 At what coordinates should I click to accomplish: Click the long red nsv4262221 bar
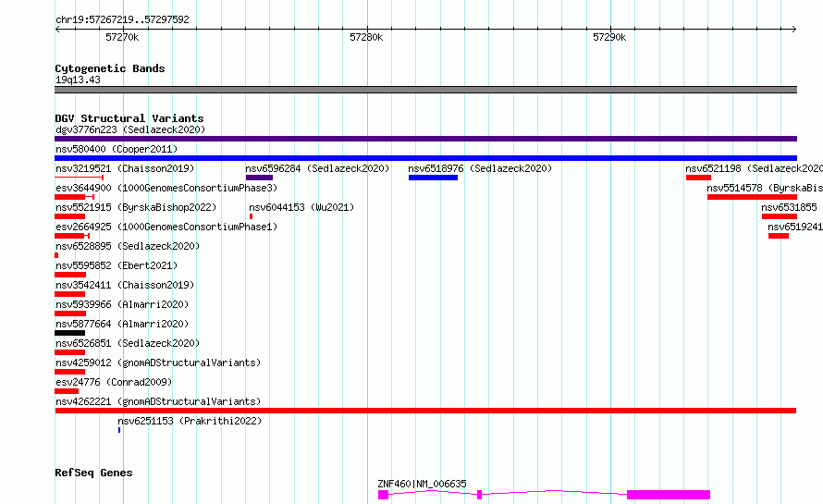425,411
